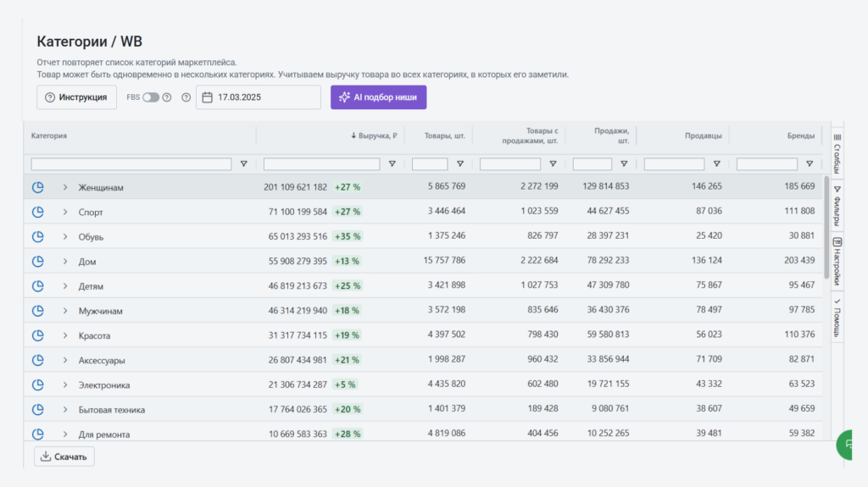Open the Фильтры side panel tab
Viewport: 868px width, 487px height.
[837, 206]
